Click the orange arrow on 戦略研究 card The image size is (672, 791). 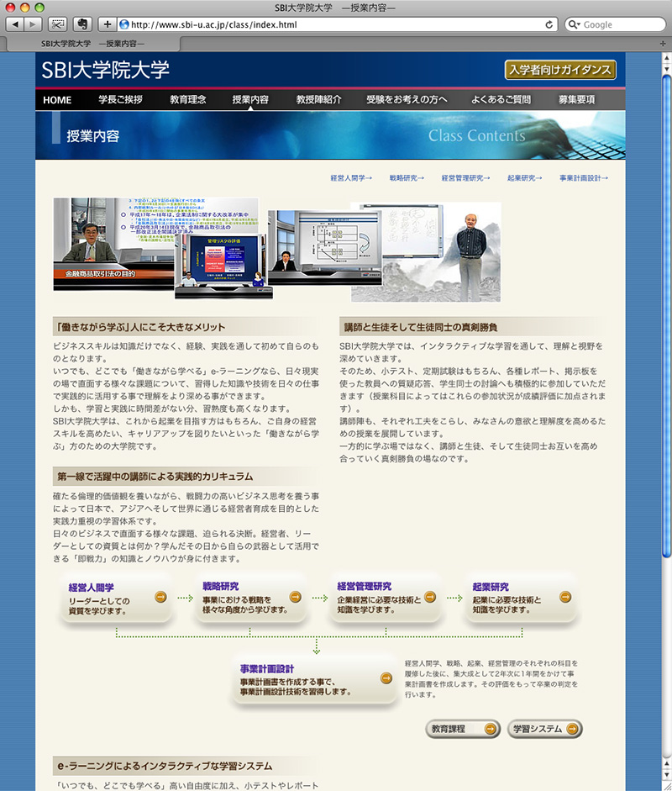(296, 598)
